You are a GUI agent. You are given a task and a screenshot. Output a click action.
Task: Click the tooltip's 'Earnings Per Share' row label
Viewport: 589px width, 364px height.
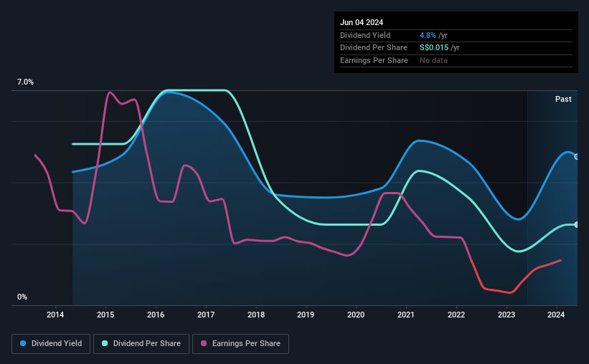[x=374, y=60]
